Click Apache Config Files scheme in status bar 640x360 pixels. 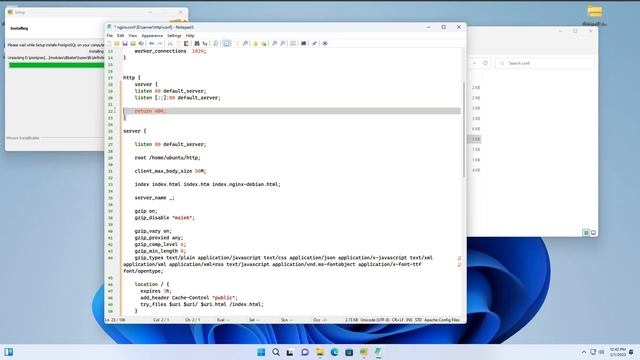click(x=442, y=320)
